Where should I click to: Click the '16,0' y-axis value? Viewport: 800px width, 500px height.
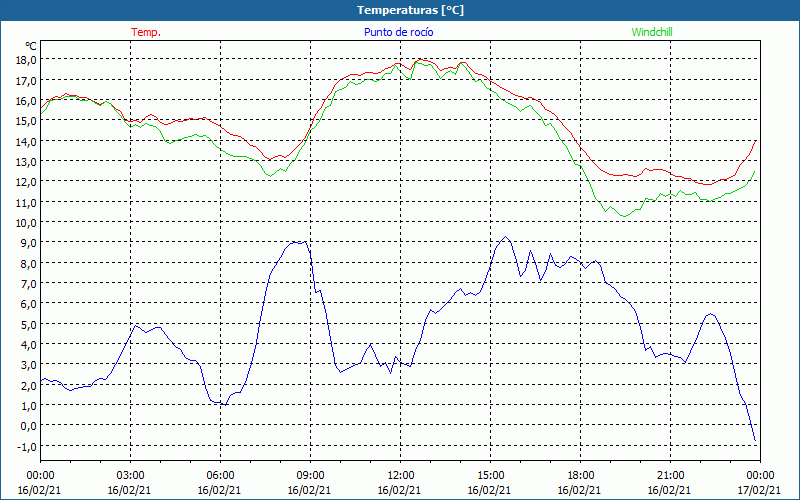click(28, 101)
